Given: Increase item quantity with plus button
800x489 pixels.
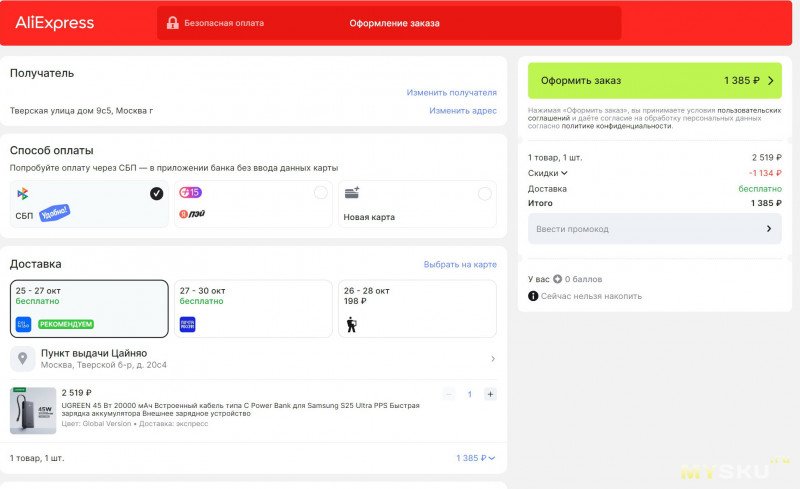Looking at the screenshot, I should 490,394.
